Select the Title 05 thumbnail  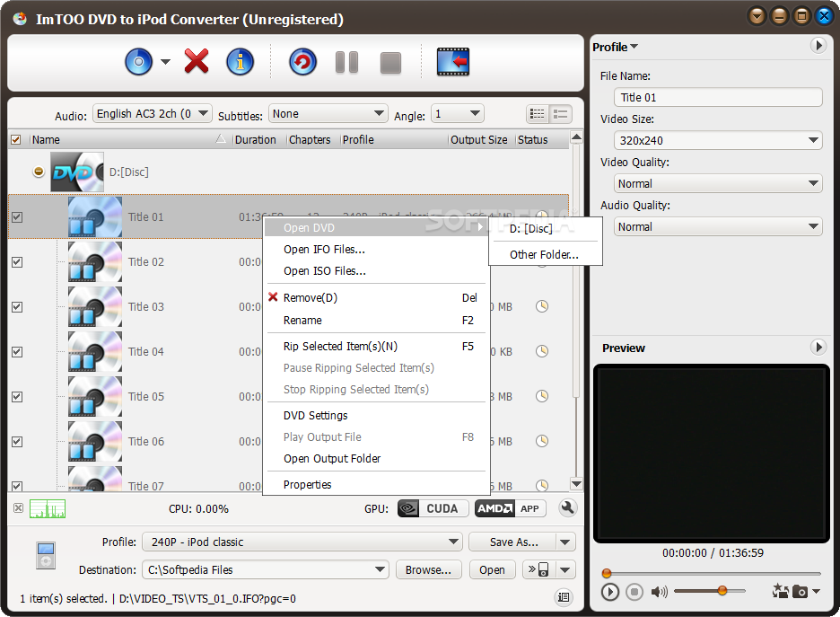[x=95, y=397]
